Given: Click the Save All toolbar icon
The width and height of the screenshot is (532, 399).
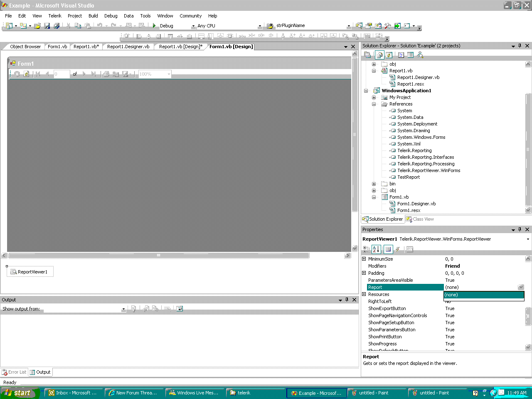Looking at the screenshot, I should 57,26.
